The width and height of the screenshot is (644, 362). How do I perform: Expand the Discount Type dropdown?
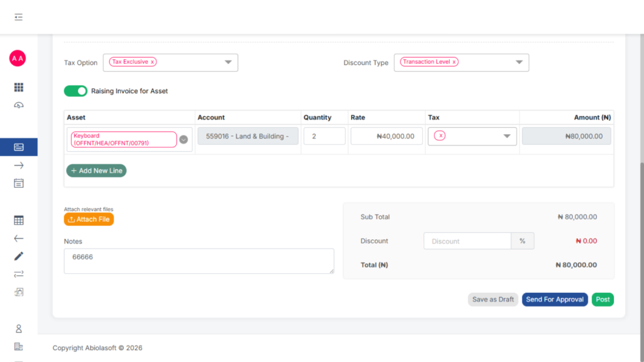[x=519, y=62]
